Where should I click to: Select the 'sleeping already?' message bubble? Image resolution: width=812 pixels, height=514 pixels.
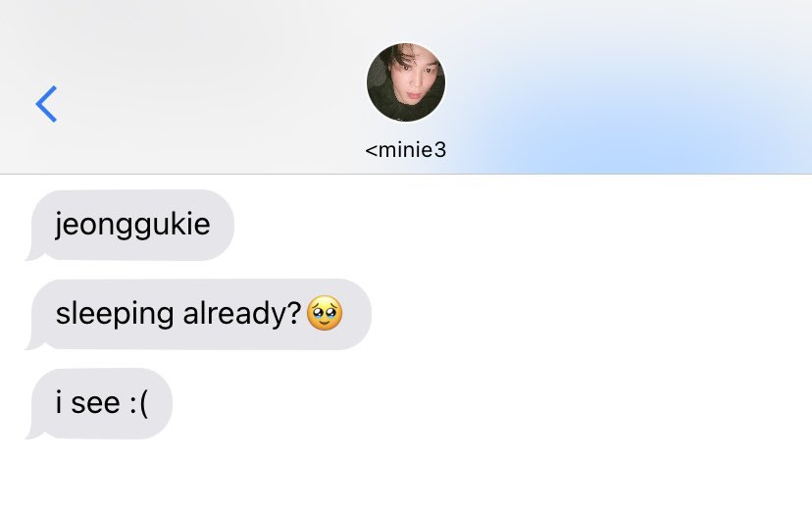point(199,314)
